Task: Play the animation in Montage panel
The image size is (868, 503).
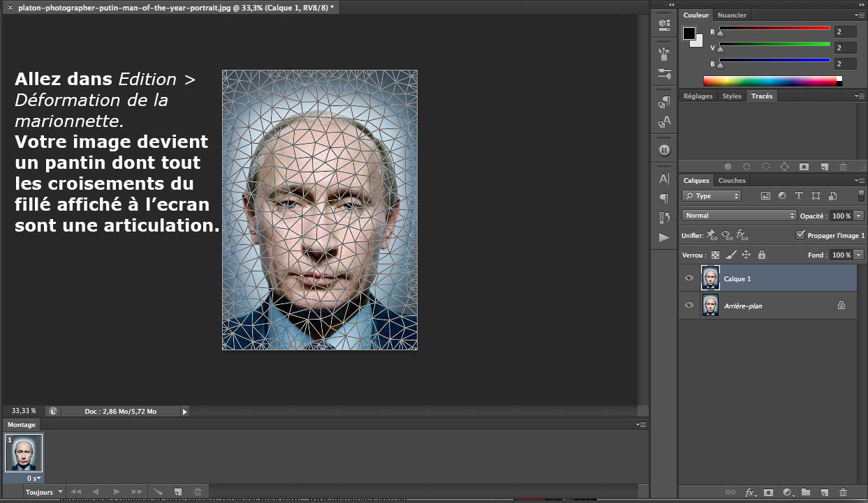Action: pos(117,492)
